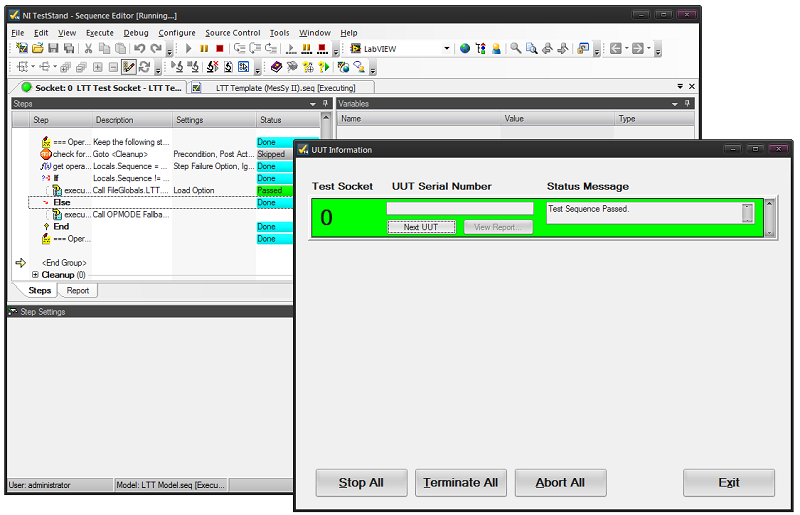
Task: Resume execution with the Run arrow
Action: click(188, 48)
